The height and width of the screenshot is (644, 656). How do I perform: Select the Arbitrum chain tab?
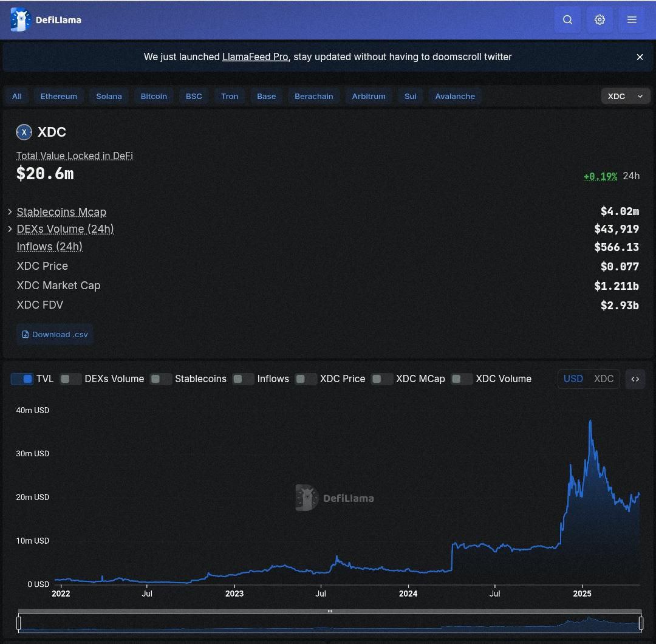pyautogui.click(x=369, y=96)
